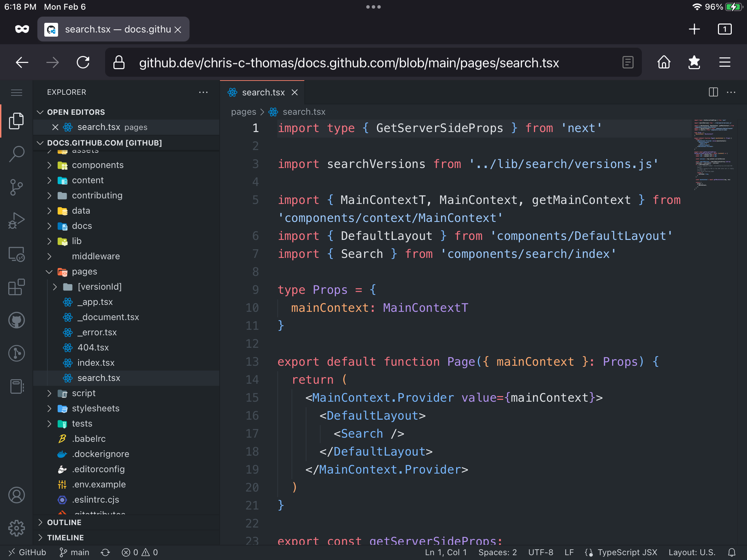Open the browser hamburger menu
The height and width of the screenshot is (560, 747).
click(x=725, y=63)
